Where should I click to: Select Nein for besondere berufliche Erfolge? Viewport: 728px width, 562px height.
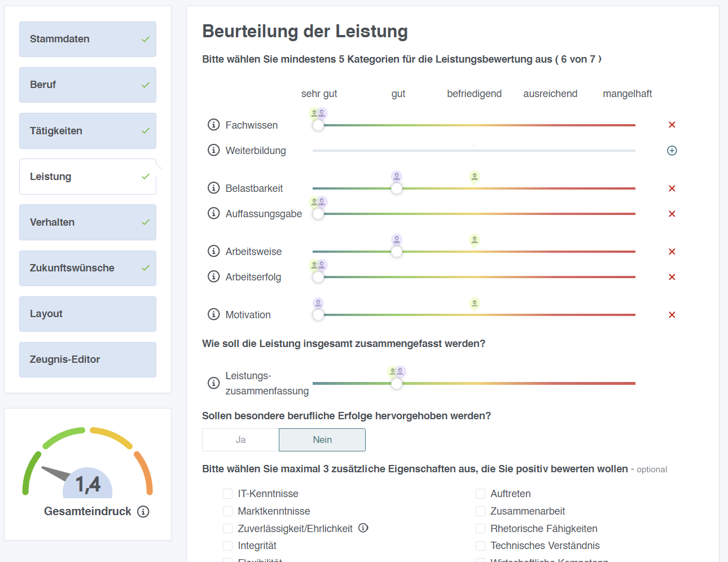click(322, 440)
